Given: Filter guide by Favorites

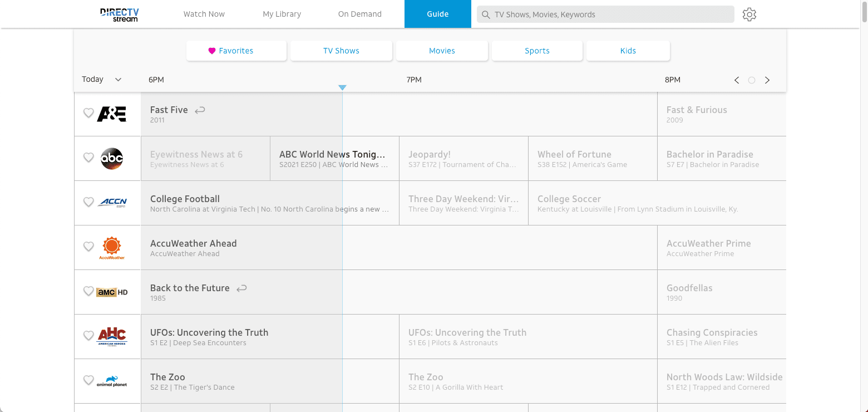Looking at the screenshot, I should point(236,51).
